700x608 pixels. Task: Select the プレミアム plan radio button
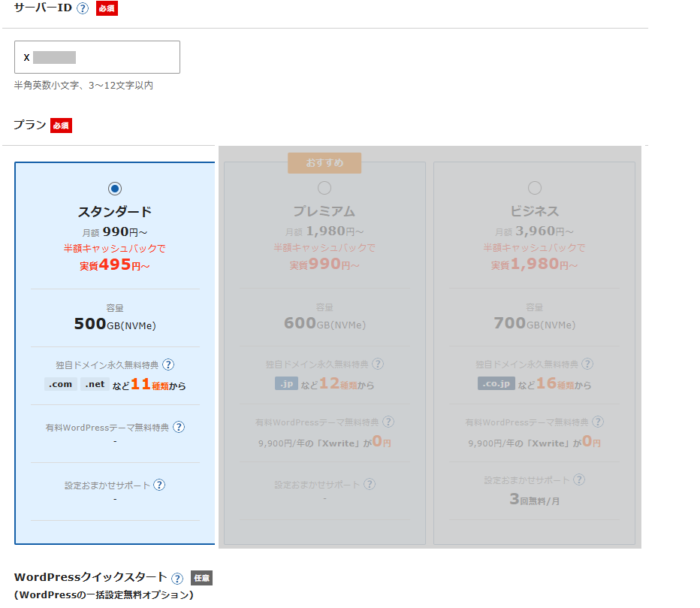(324, 187)
